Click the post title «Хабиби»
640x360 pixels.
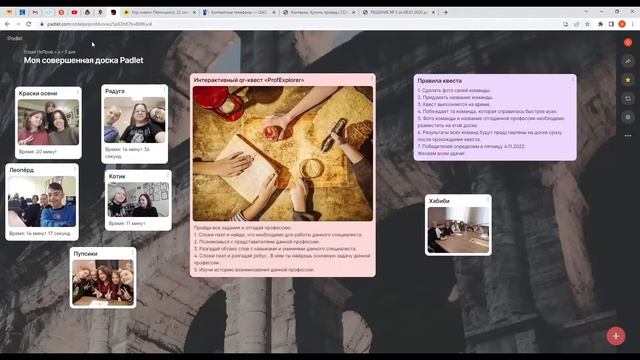coord(439,201)
